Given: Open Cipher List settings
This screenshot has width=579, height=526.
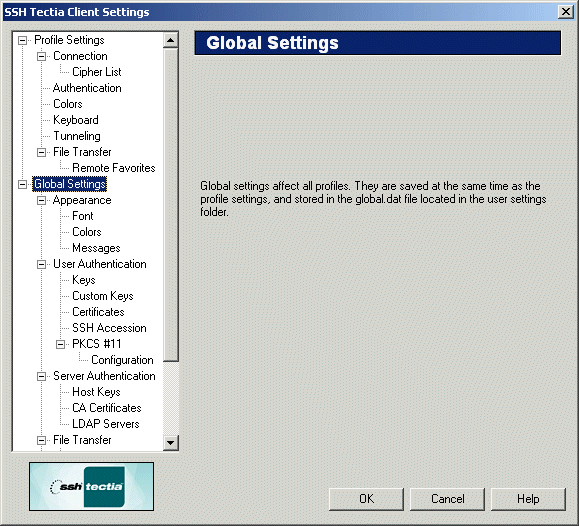Looking at the screenshot, I should pyautogui.click(x=96, y=72).
